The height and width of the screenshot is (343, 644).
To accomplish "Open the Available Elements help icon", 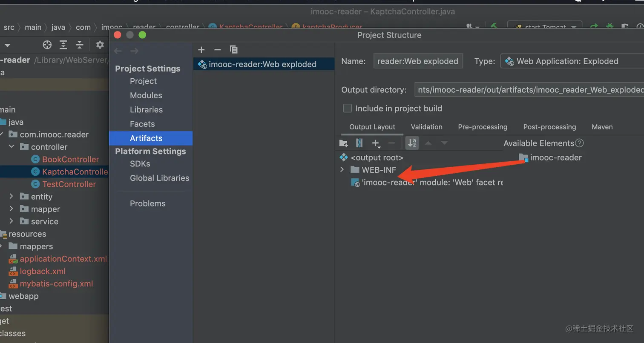I will point(579,143).
